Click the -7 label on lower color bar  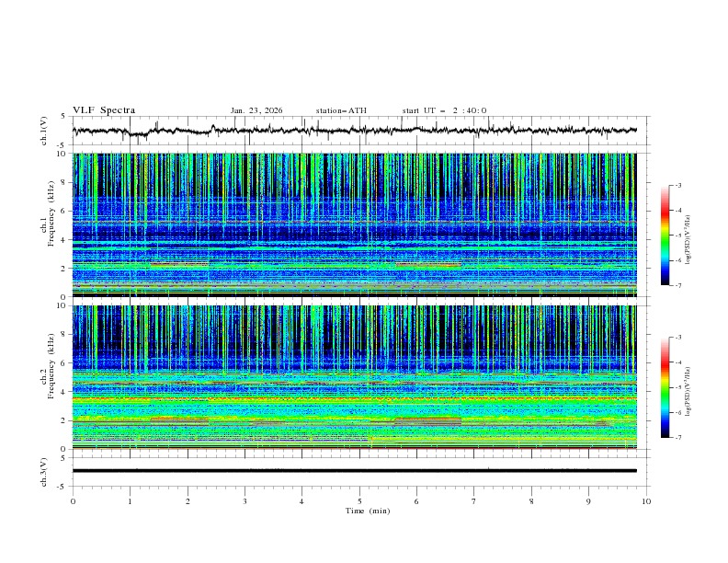678,438
